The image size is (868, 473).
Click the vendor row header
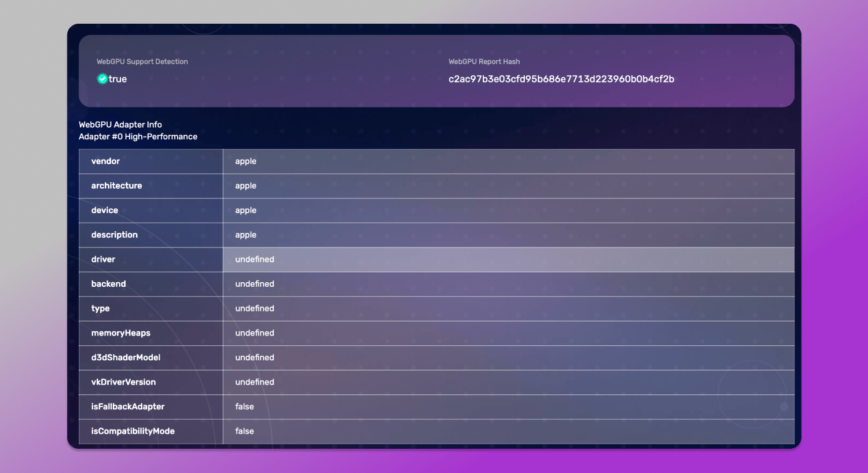tap(105, 161)
